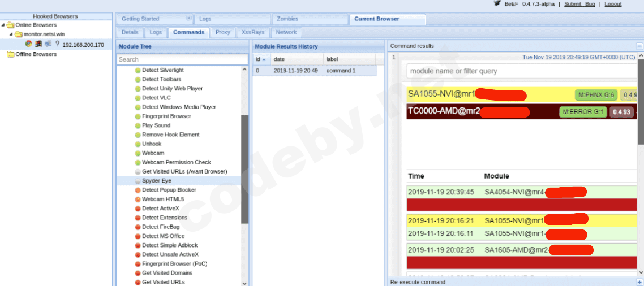Close the Getting Started tab
The height and width of the screenshot is (286, 644).
pyautogui.click(x=188, y=19)
